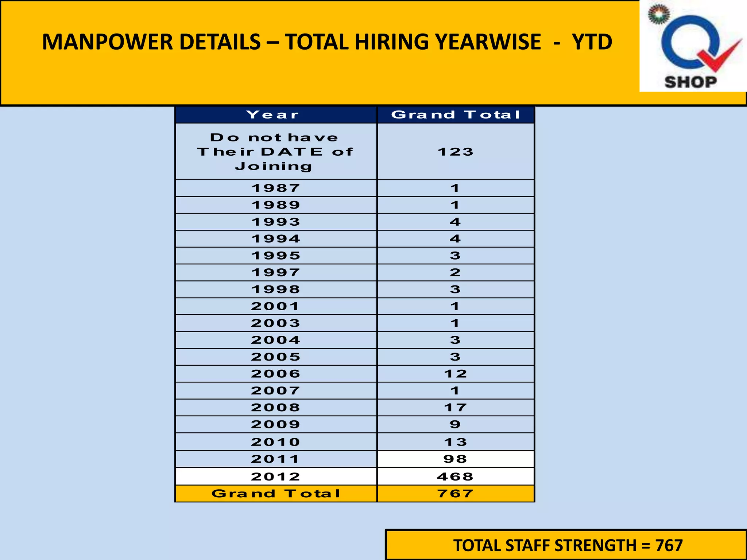
Task: Click the 468 value for 2012
Action: click(x=456, y=477)
